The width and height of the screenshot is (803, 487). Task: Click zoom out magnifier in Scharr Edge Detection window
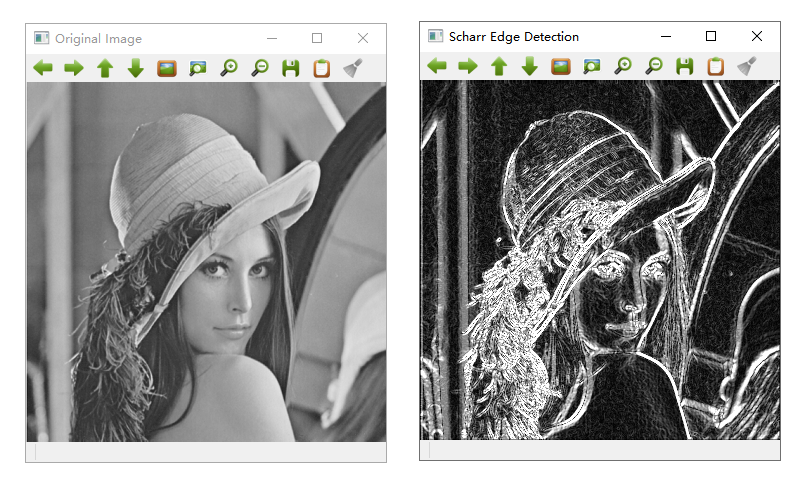(x=654, y=66)
